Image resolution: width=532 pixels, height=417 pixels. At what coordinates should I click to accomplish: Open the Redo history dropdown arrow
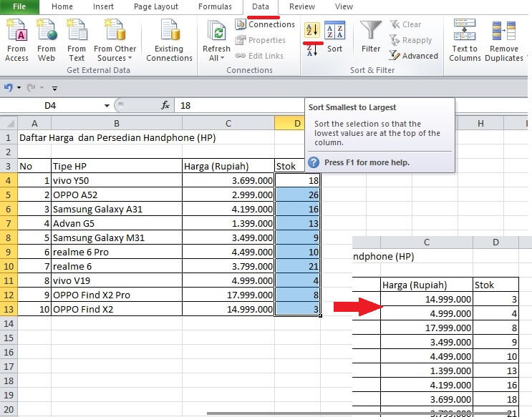(42, 88)
